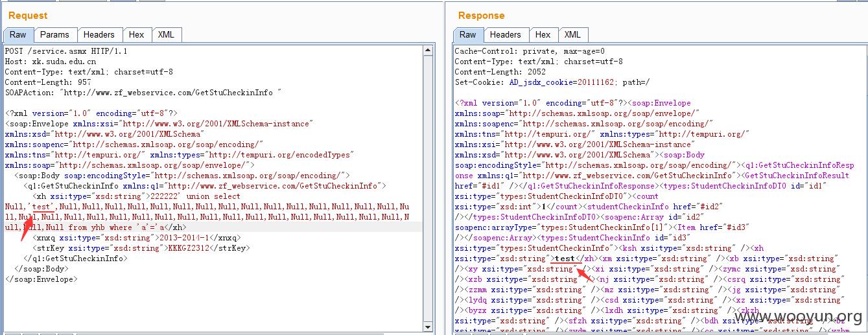Click the returned 'test' value in response
Image resolution: width=868 pixels, height=335 pixels.
[565, 259]
